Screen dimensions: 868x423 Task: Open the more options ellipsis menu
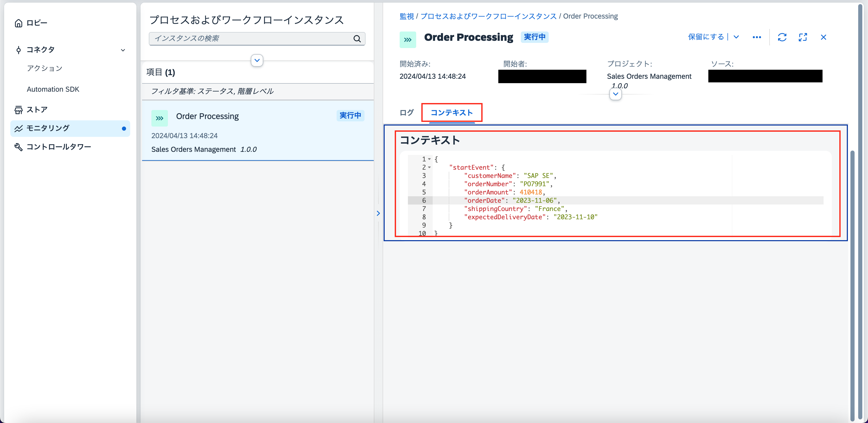click(756, 37)
